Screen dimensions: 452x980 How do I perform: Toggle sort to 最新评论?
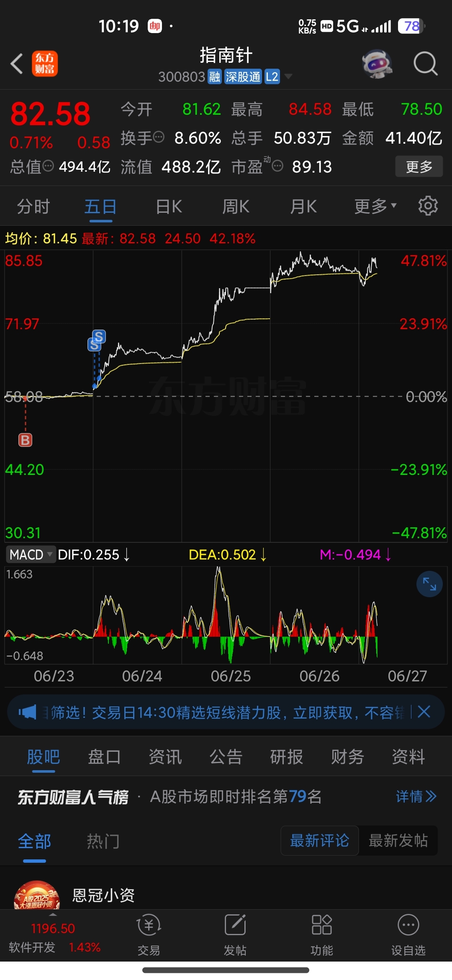tap(319, 841)
